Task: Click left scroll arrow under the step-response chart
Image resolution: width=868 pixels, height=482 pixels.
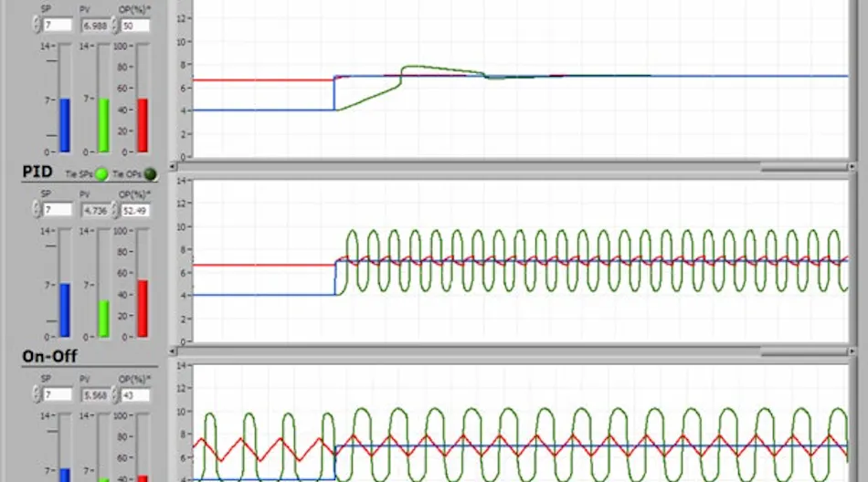Action: (173, 166)
